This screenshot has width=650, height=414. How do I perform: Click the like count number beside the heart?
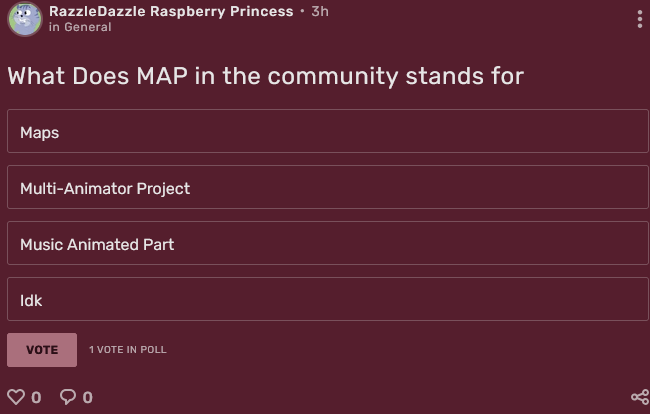point(37,398)
